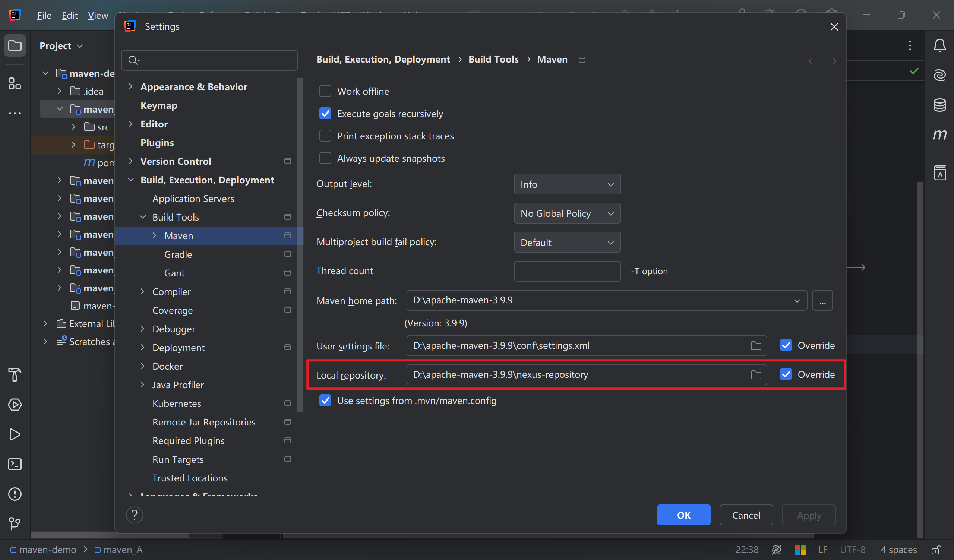Screen dimensions: 954x560
Task: Click the Maven home path browse button
Action: 822,300
